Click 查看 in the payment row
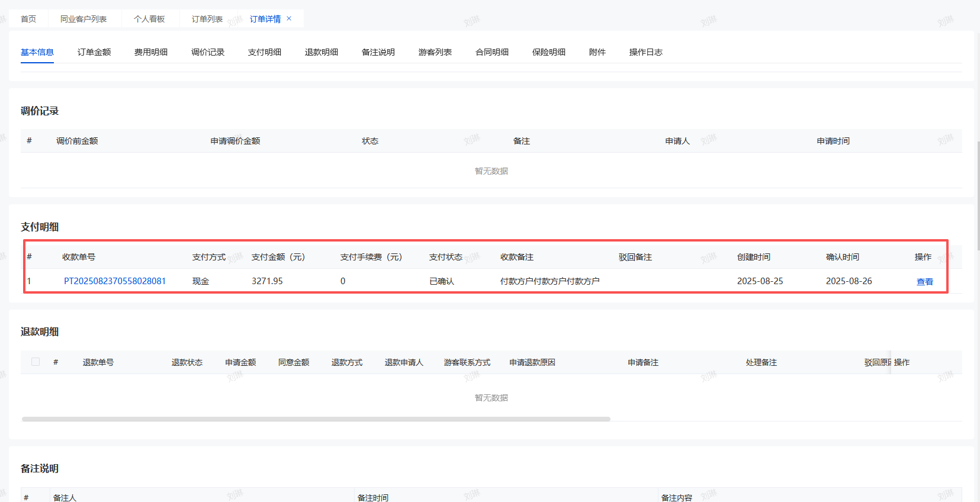The image size is (980, 502). (924, 282)
